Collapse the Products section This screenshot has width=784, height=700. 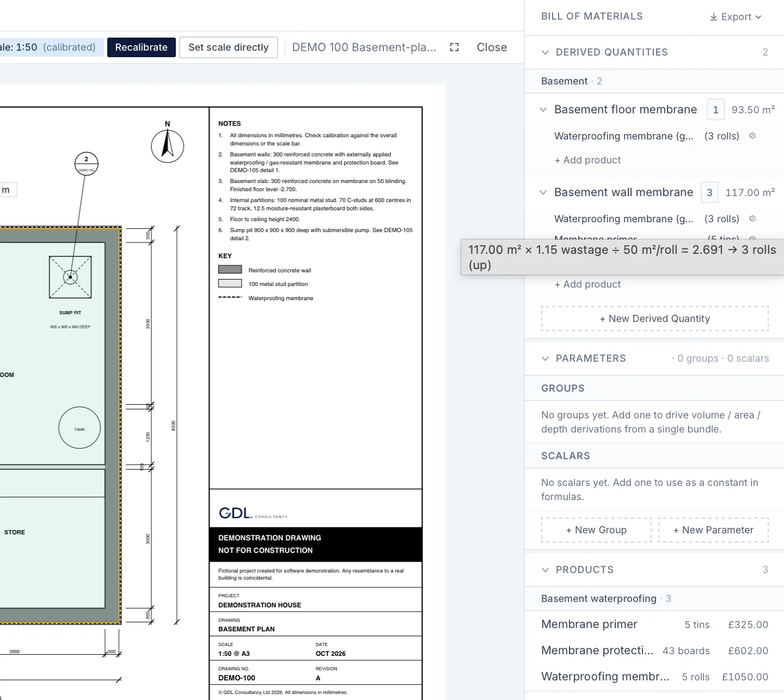(x=545, y=570)
